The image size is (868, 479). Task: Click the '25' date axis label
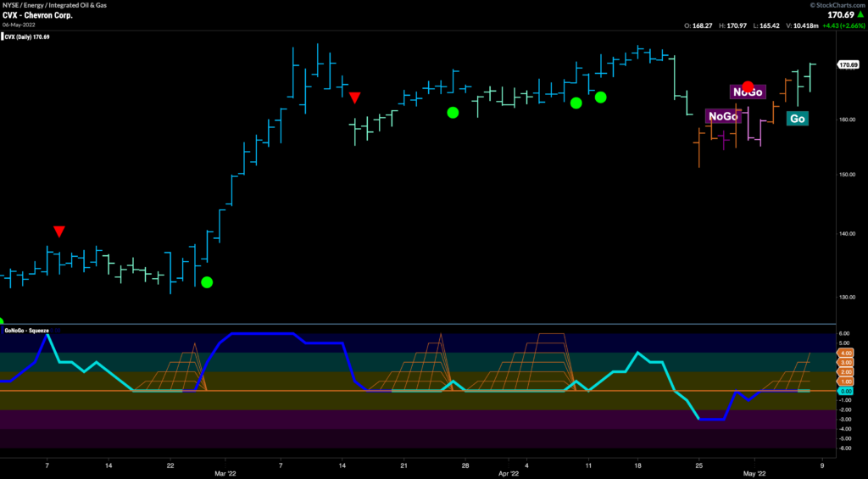coord(699,466)
